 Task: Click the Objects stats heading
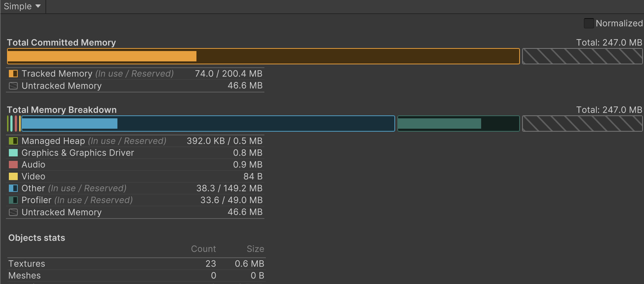37,238
